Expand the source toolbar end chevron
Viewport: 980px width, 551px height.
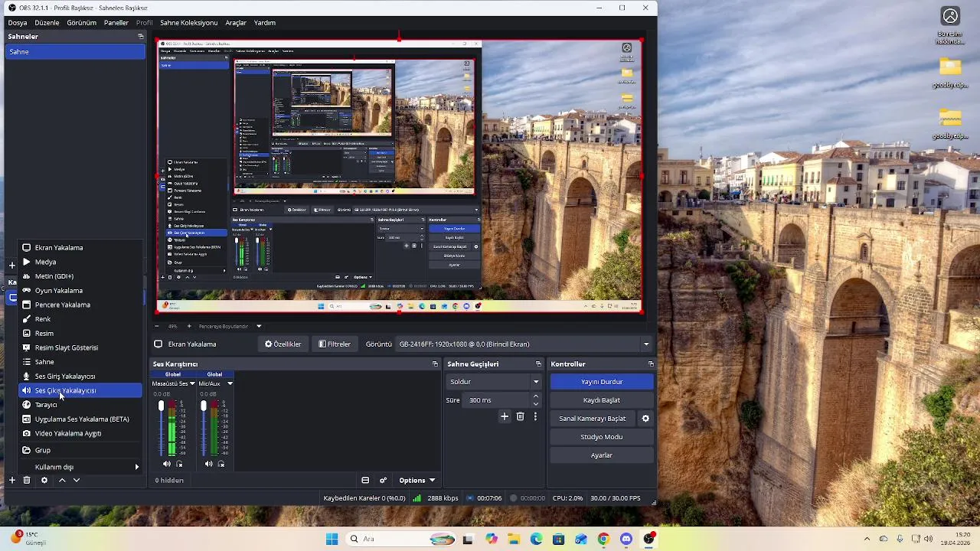(x=646, y=344)
